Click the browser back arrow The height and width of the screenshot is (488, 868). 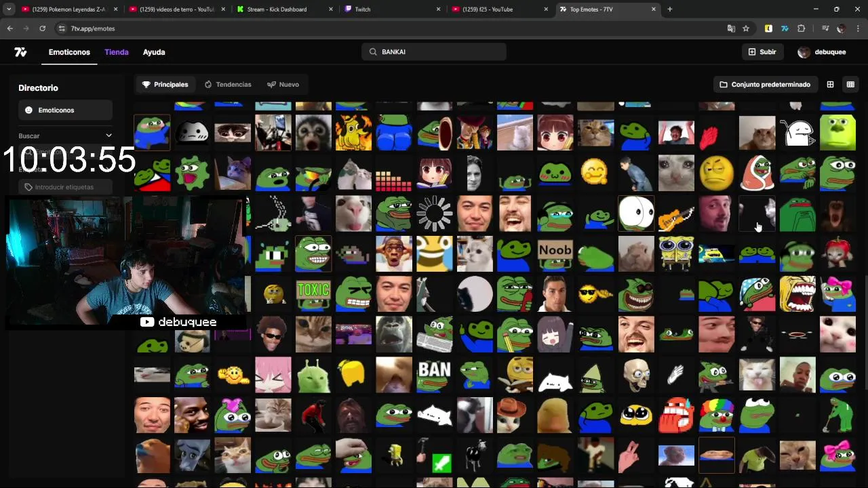pos(9,28)
